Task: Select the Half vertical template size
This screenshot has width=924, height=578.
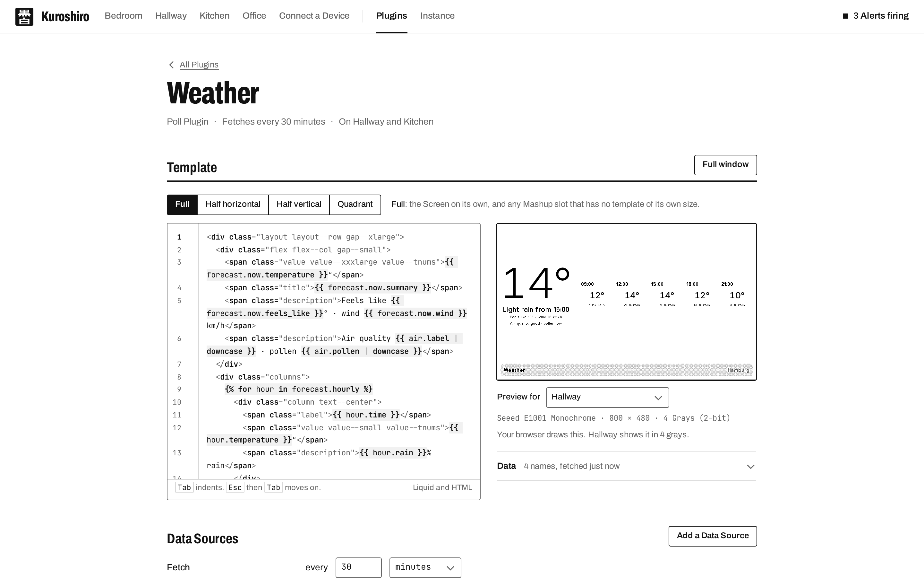Action: coord(299,205)
